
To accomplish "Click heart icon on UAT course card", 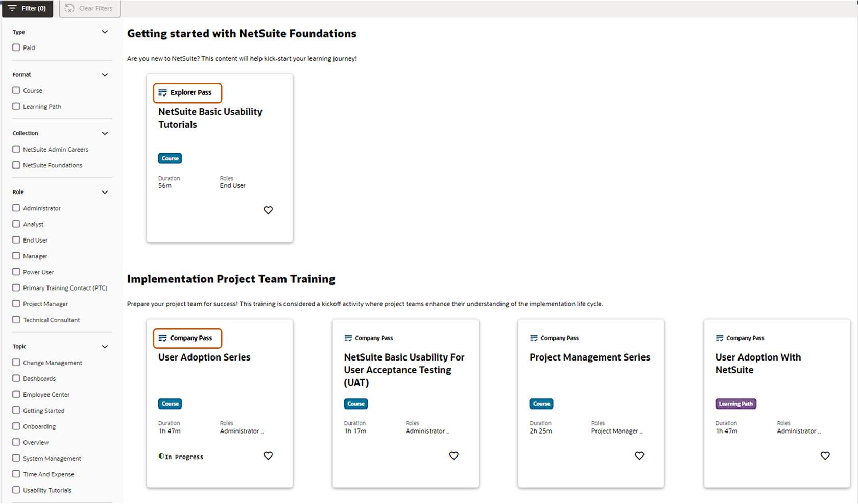I will (454, 455).
